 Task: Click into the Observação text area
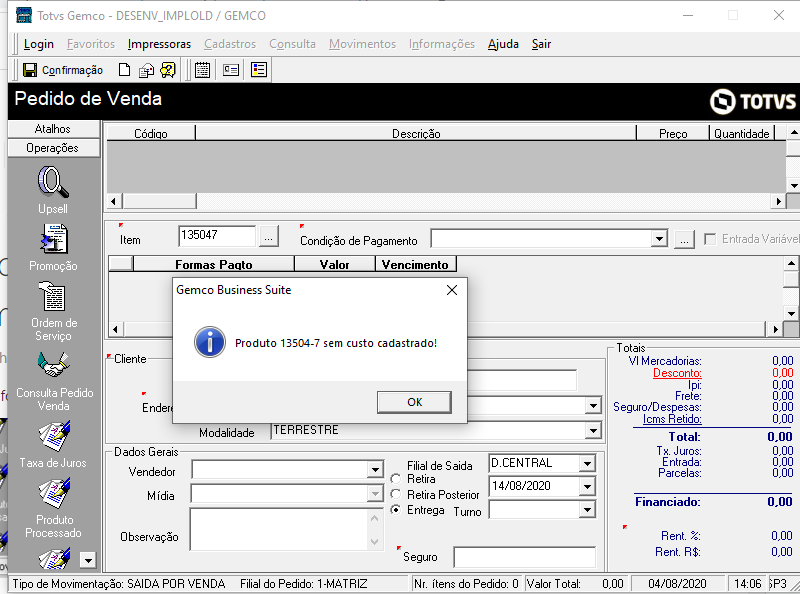pyautogui.click(x=279, y=529)
